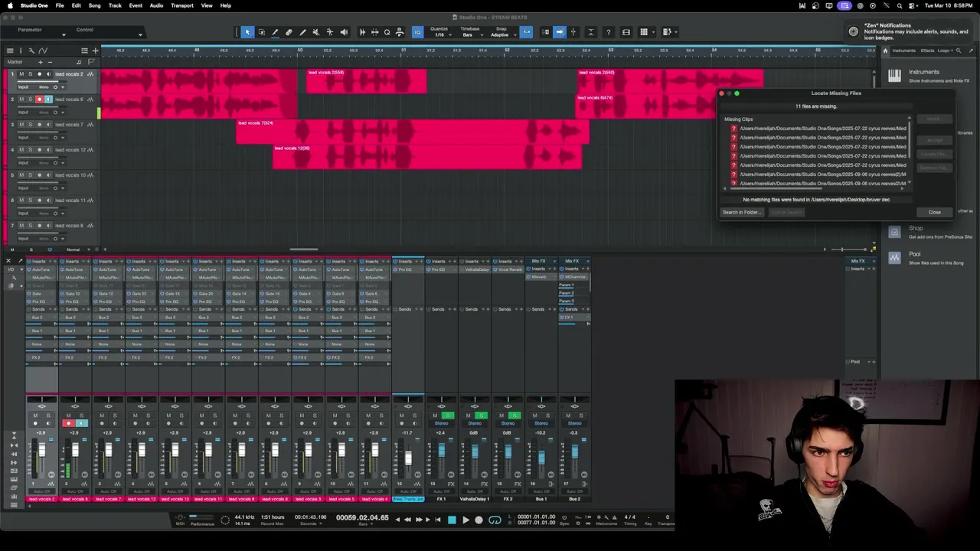Click the Record transport button
This screenshot has width=980, height=551.
point(479,520)
